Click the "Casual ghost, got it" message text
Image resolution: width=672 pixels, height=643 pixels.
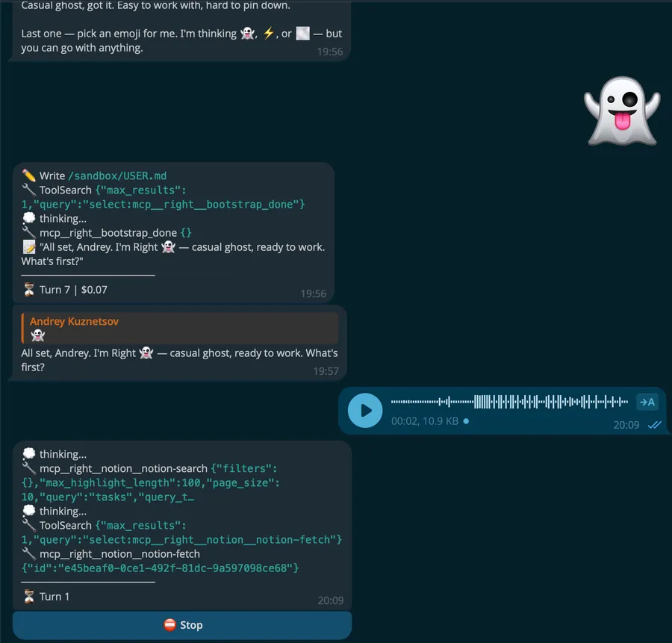[x=155, y=5]
